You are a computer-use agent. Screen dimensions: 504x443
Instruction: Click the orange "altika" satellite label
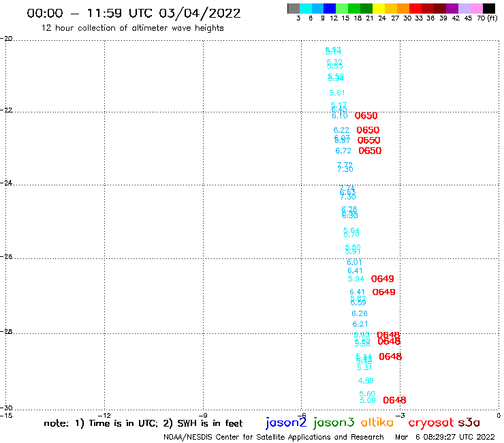coord(377,423)
